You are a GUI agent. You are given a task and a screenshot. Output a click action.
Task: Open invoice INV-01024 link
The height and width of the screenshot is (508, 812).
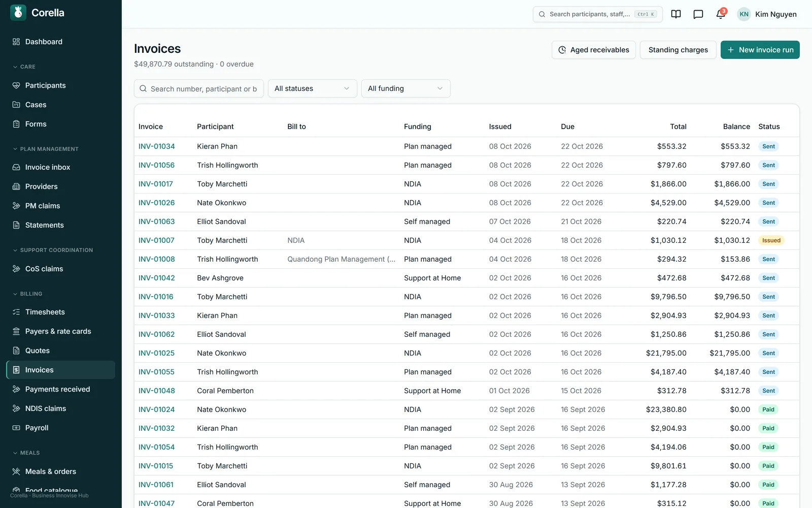pyautogui.click(x=156, y=409)
